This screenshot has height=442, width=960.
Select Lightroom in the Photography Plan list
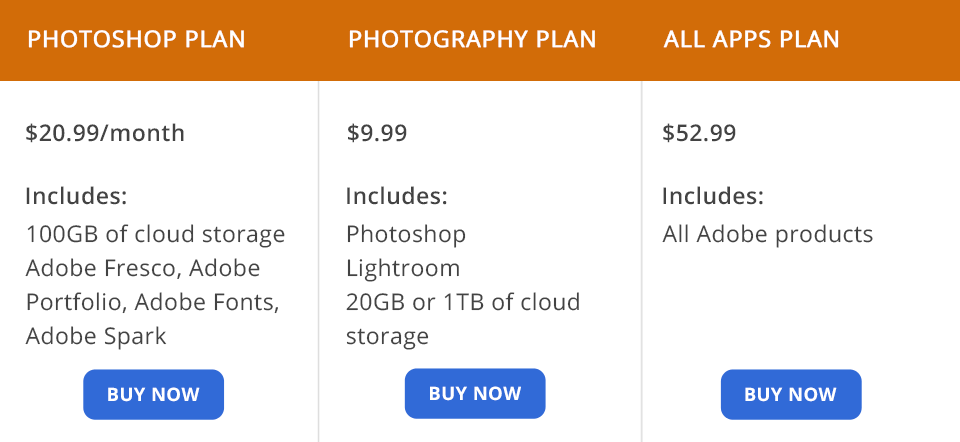click(403, 268)
